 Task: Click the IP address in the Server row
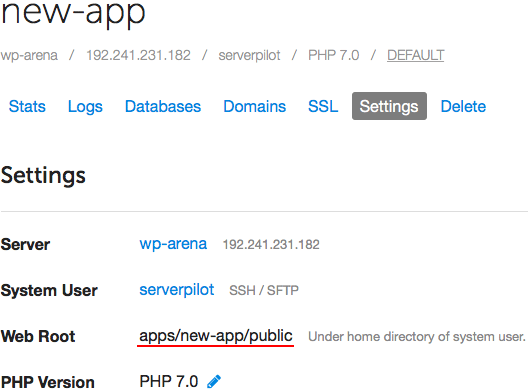[x=271, y=244]
